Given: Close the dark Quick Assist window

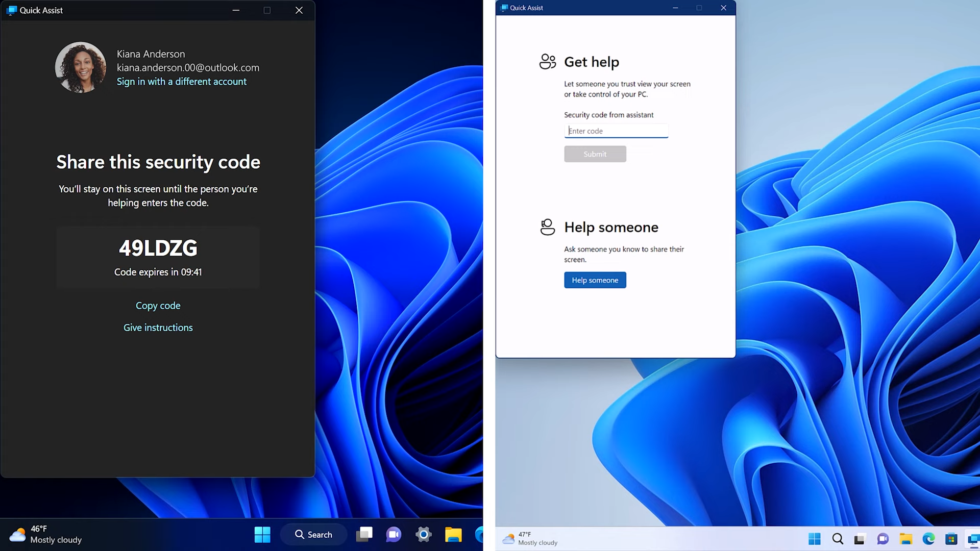Looking at the screenshot, I should [299, 10].
